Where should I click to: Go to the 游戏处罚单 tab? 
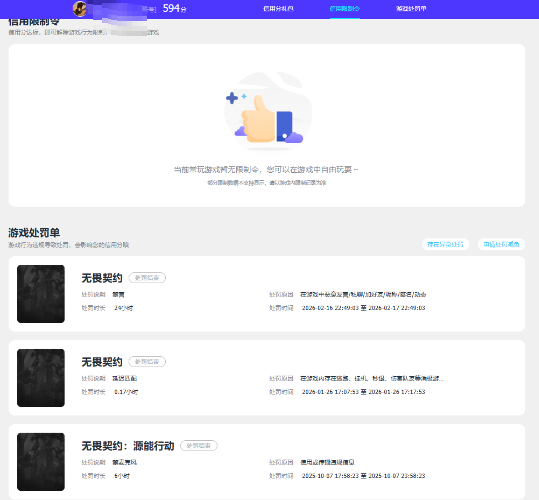pos(411,9)
